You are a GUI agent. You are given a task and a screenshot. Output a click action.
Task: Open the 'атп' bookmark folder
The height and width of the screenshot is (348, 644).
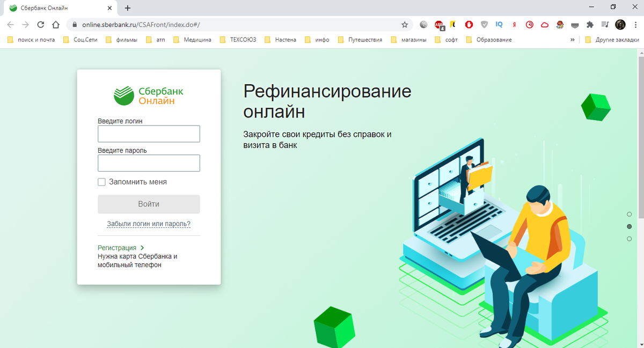point(156,40)
